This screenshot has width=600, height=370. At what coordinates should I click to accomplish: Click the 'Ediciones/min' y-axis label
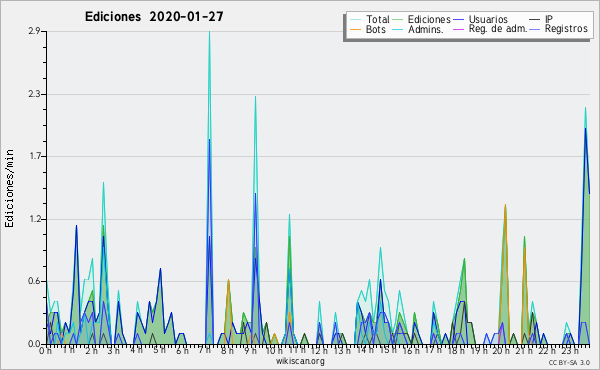click(9, 188)
